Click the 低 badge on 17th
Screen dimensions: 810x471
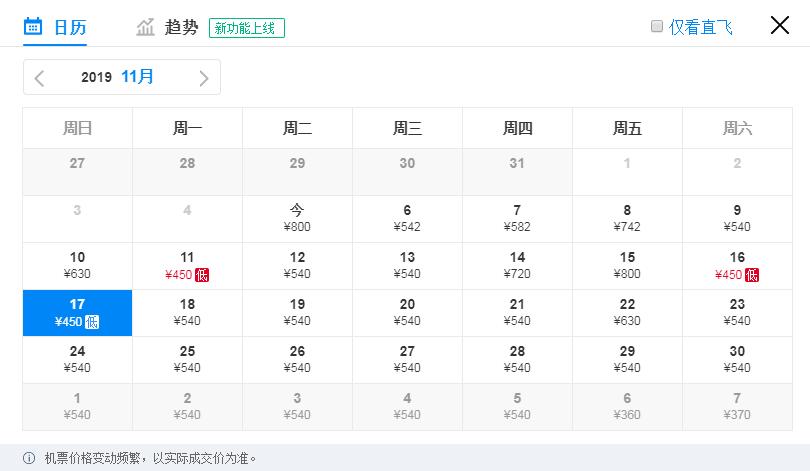92,322
